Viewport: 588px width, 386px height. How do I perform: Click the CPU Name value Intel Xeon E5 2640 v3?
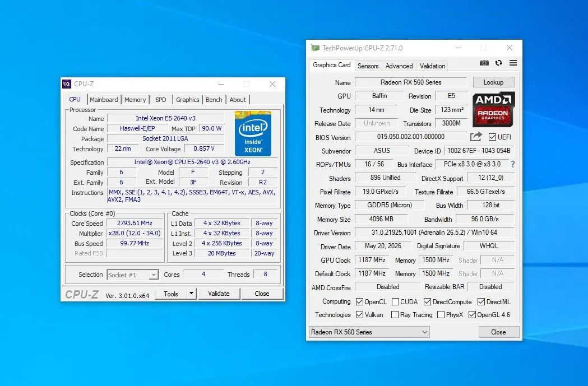[165, 118]
